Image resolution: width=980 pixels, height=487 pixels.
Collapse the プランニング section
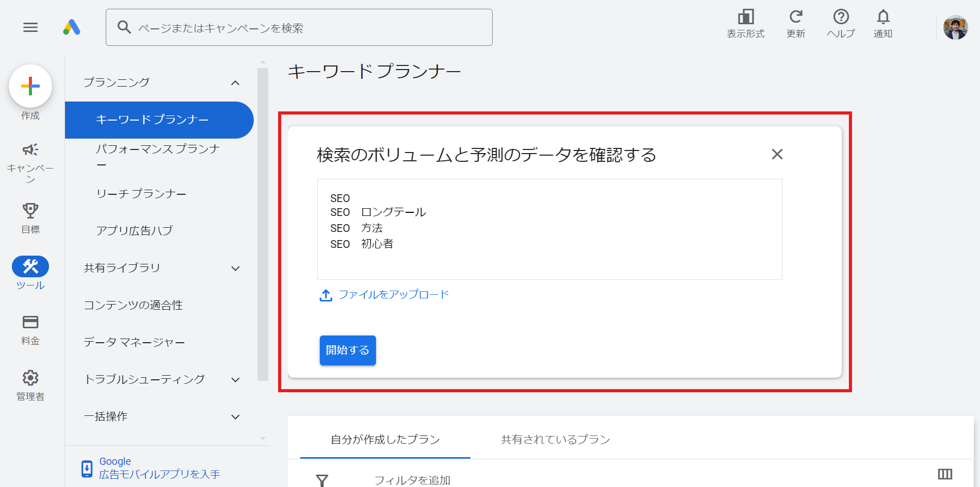click(x=235, y=82)
